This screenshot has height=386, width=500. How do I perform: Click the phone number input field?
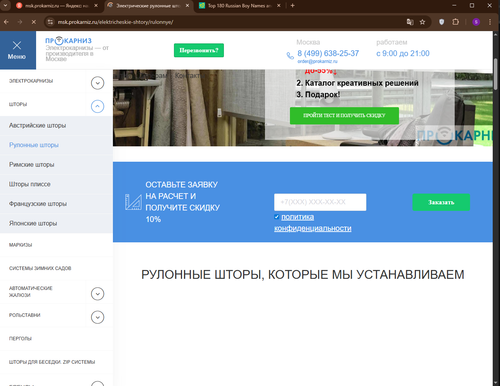point(320,202)
